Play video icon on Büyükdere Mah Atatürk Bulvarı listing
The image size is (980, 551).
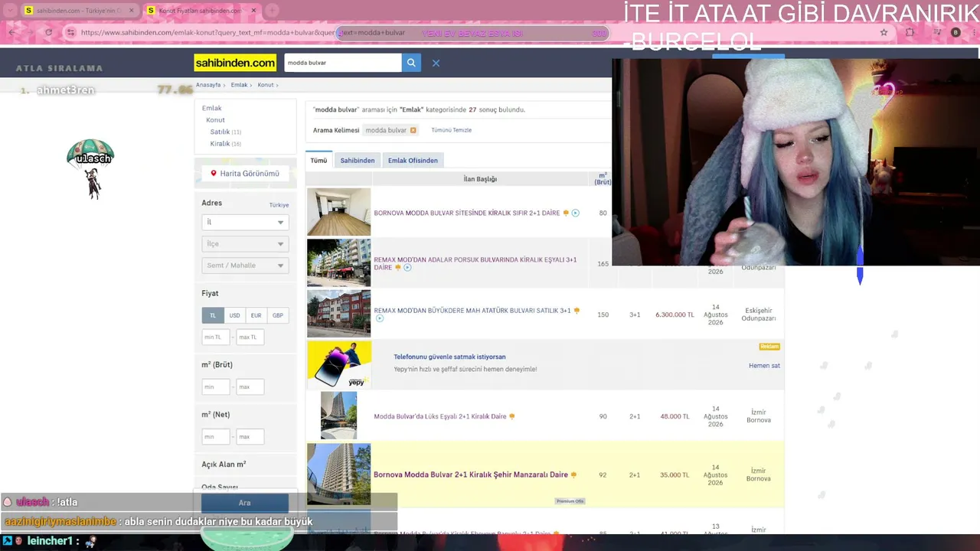[x=379, y=318]
